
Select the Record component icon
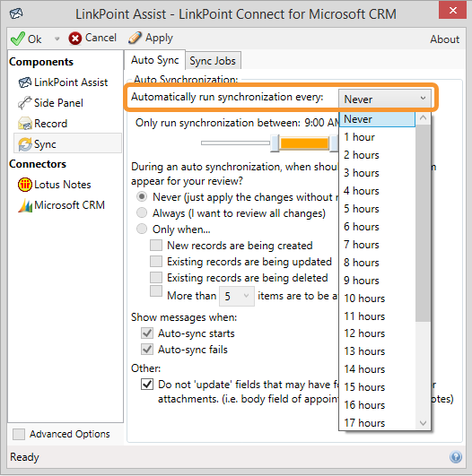pos(25,124)
